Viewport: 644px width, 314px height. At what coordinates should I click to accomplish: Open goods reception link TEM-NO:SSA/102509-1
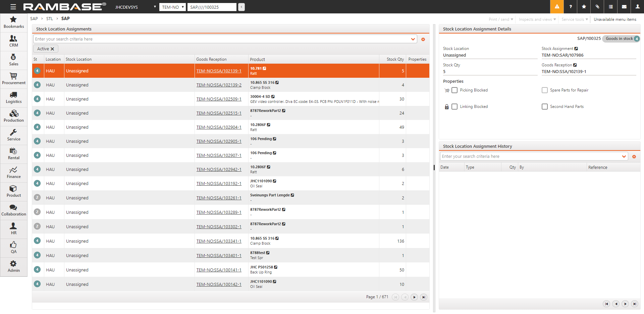219,99
